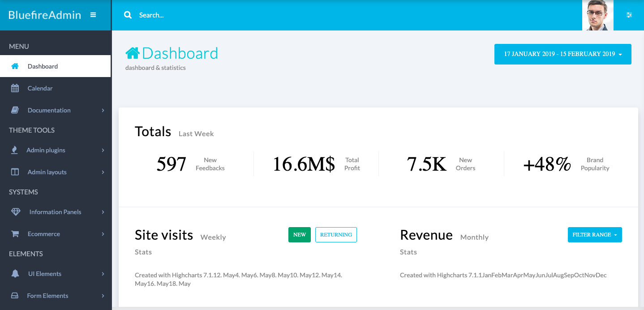Click the +48% Brand Popularity value
This screenshot has height=310, width=644.
click(x=547, y=164)
